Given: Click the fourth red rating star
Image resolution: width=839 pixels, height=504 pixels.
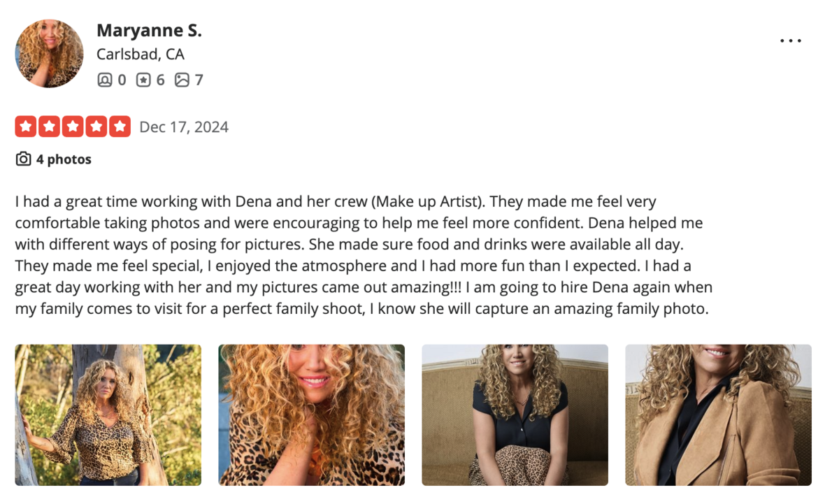Looking at the screenshot, I should [x=96, y=127].
